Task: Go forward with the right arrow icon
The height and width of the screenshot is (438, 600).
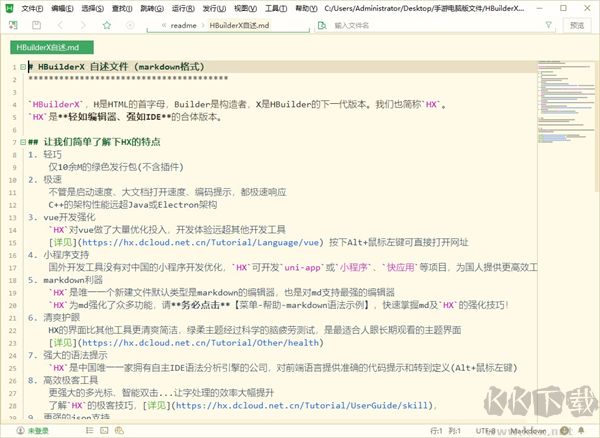Action: point(83,25)
